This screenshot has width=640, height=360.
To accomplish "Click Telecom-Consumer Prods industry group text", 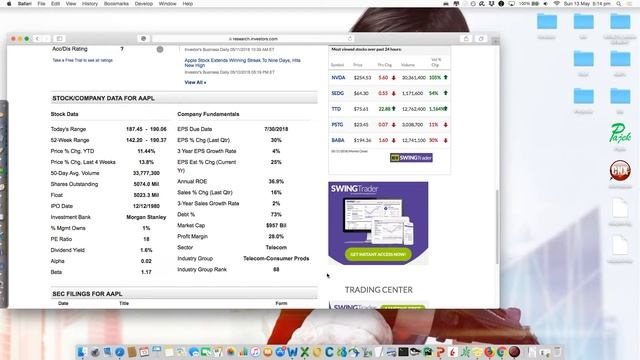I will [276, 258].
